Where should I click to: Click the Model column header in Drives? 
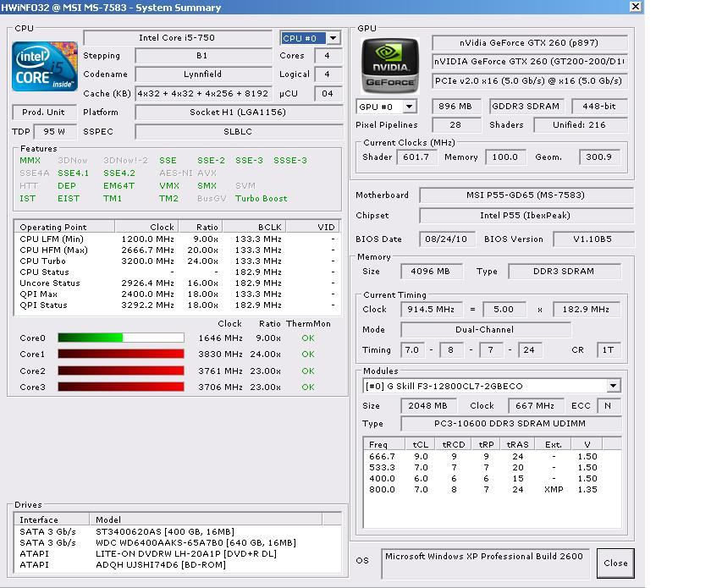[x=206, y=519]
